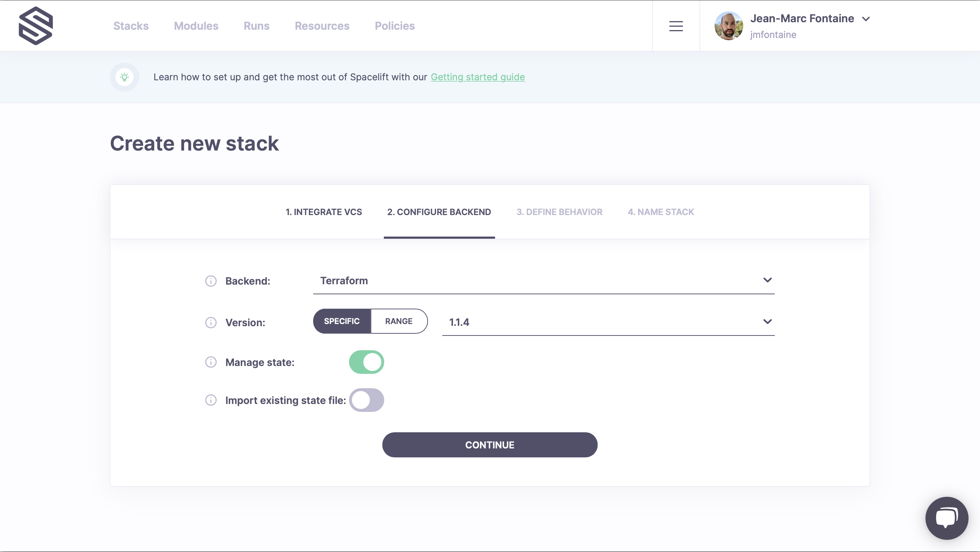
Task: Enable Import existing state file toggle
Action: point(366,400)
